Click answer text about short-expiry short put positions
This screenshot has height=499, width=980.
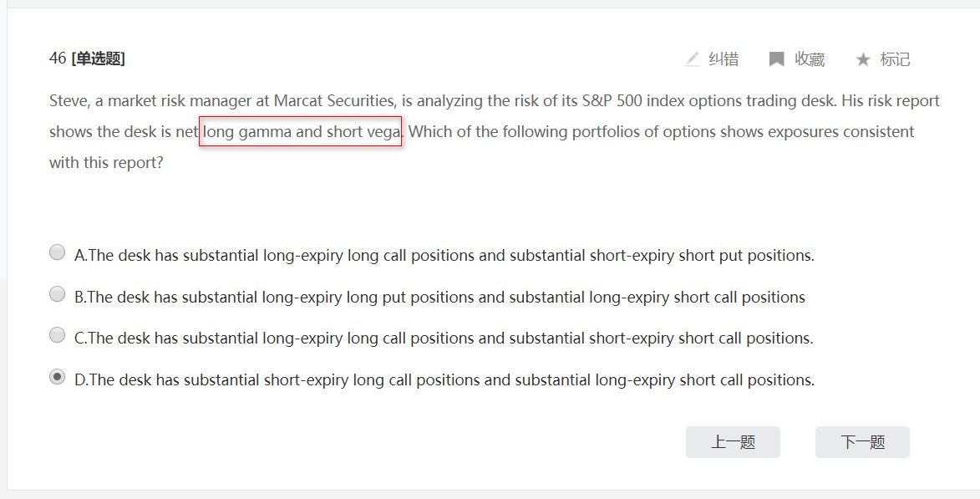pos(444,255)
